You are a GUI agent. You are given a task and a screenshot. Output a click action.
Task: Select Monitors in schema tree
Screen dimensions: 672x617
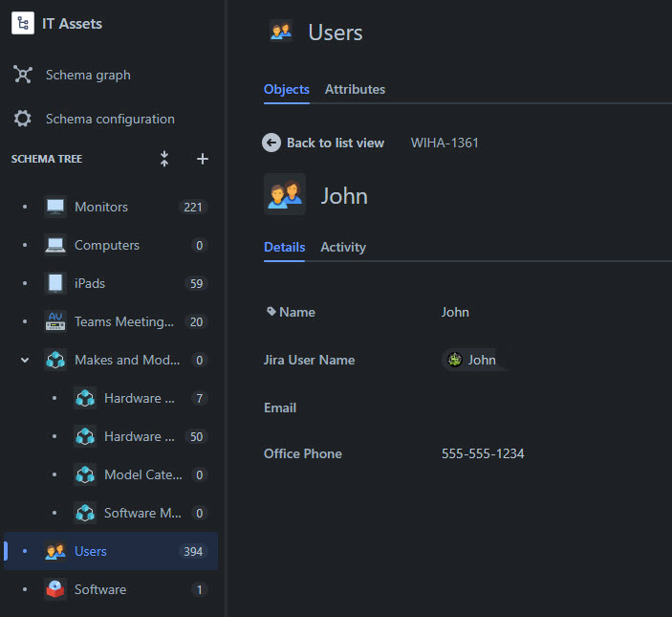tap(101, 207)
